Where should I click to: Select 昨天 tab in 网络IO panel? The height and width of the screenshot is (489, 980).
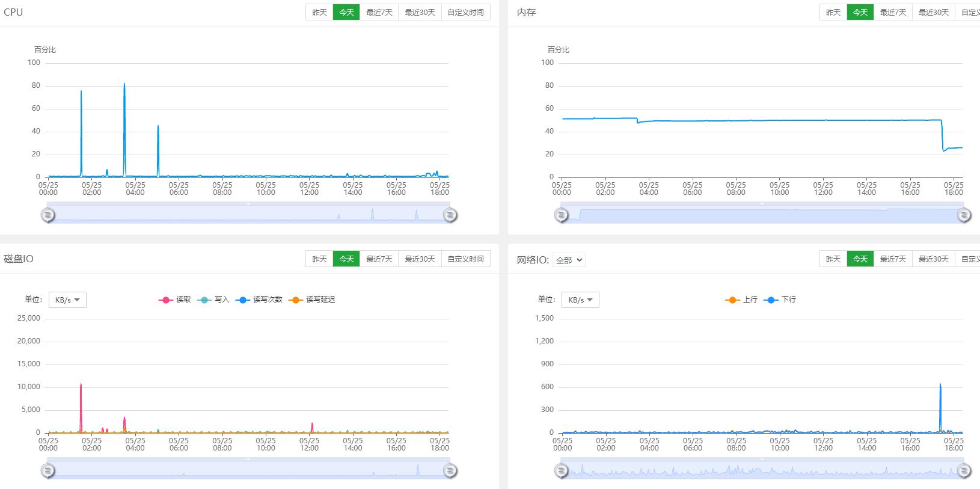click(833, 259)
